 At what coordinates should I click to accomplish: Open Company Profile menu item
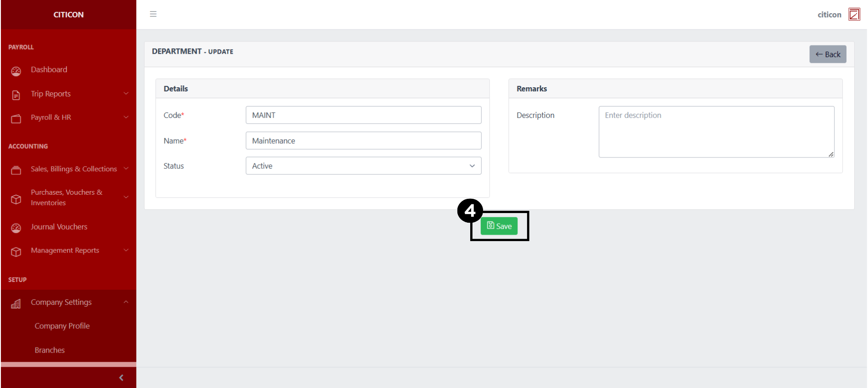click(x=62, y=326)
